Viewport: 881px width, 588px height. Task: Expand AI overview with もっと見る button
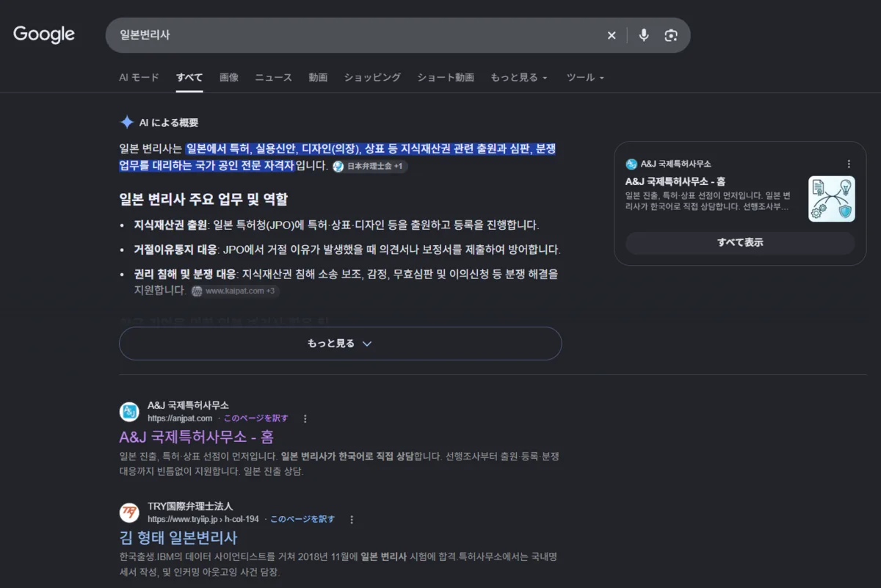[x=340, y=344]
